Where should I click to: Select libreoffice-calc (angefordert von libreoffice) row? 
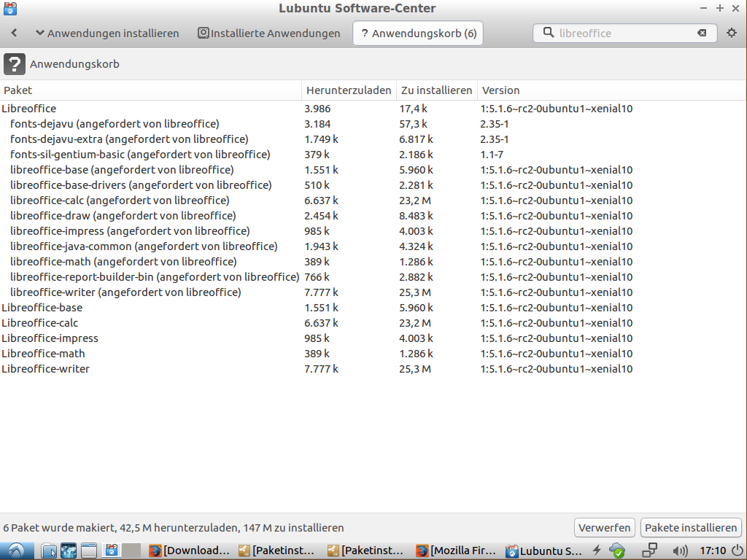[x=373, y=201]
